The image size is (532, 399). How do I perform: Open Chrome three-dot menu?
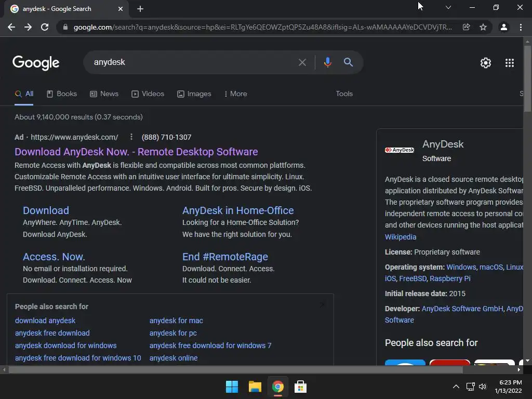pyautogui.click(x=521, y=27)
